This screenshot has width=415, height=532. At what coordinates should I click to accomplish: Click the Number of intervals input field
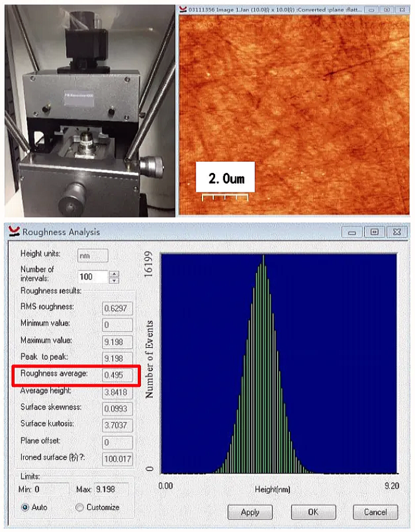pos(92,277)
